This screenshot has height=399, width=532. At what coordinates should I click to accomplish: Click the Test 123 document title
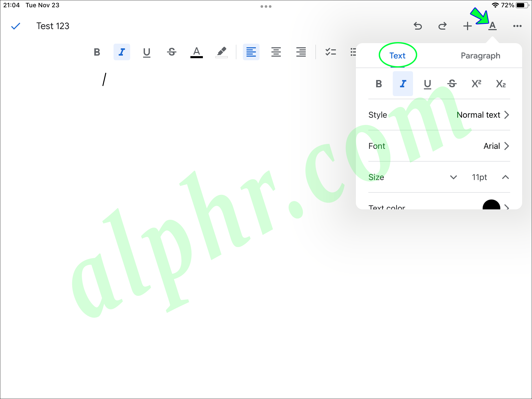pyautogui.click(x=52, y=26)
